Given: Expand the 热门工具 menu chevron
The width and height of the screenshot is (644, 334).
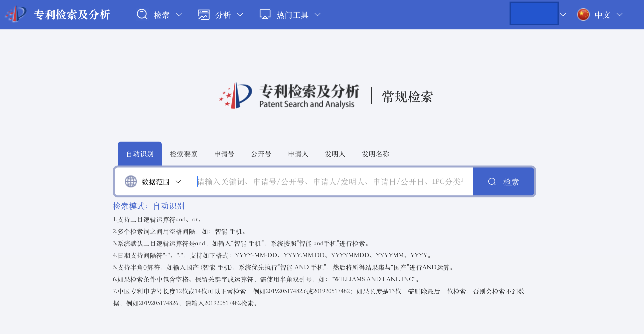Looking at the screenshot, I should (317, 15).
